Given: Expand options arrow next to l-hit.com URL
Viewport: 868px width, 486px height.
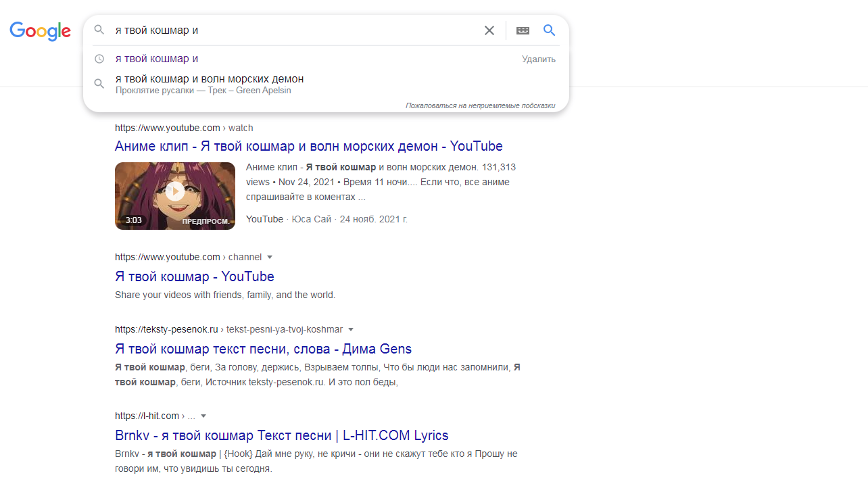Looking at the screenshot, I should click(203, 416).
